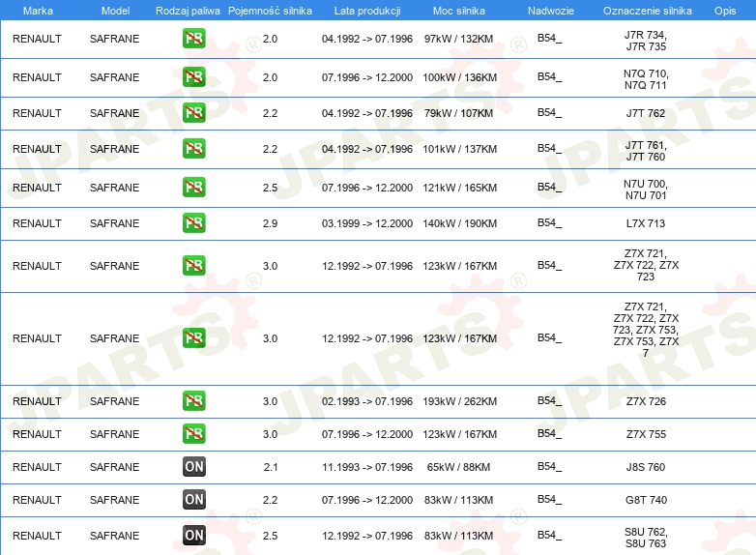Click the 02.1993 -> 07.1996 production years

click(367, 401)
